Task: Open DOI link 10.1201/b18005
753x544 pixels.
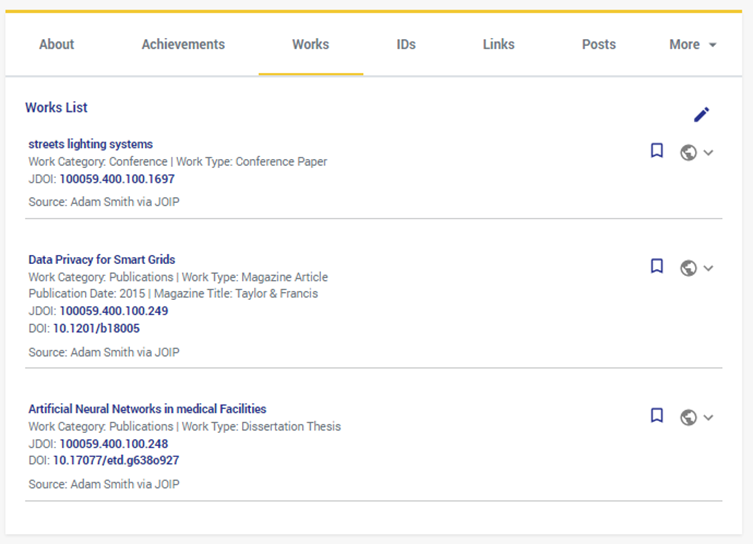Action: (96, 328)
